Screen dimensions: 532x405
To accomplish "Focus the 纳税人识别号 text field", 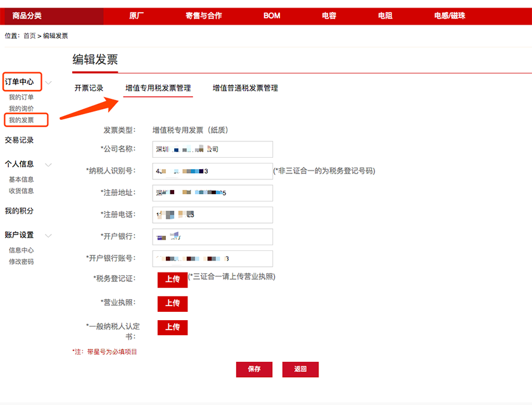I will [213, 171].
